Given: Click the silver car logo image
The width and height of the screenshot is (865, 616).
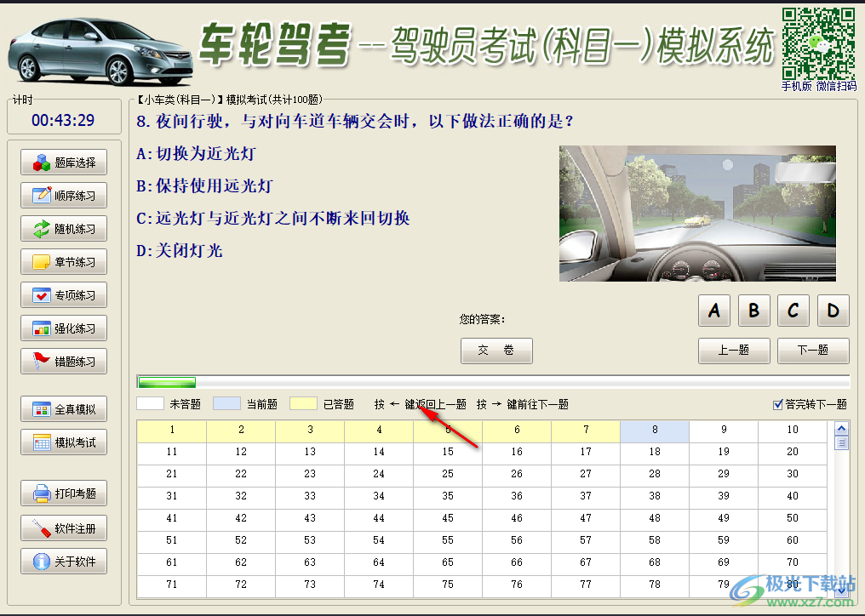Looking at the screenshot, I should (x=100, y=51).
